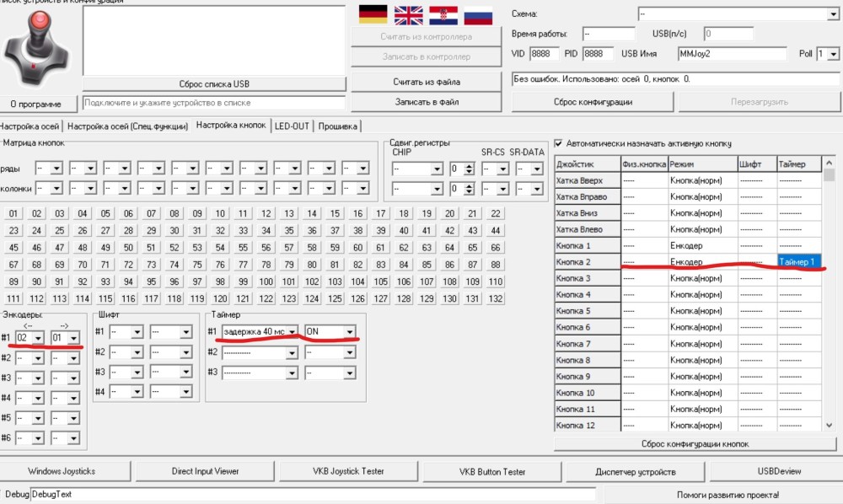Open the Прошивка tab

(337, 126)
